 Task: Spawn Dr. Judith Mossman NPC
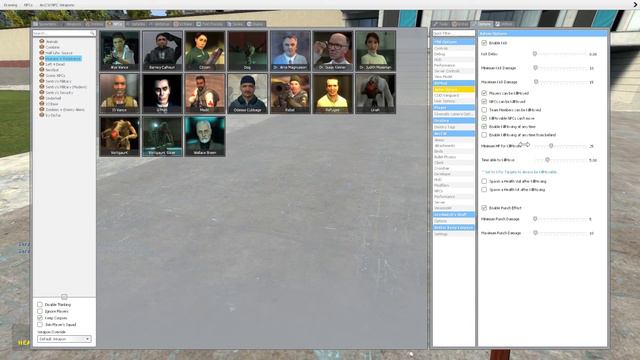(x=376, y=51)
